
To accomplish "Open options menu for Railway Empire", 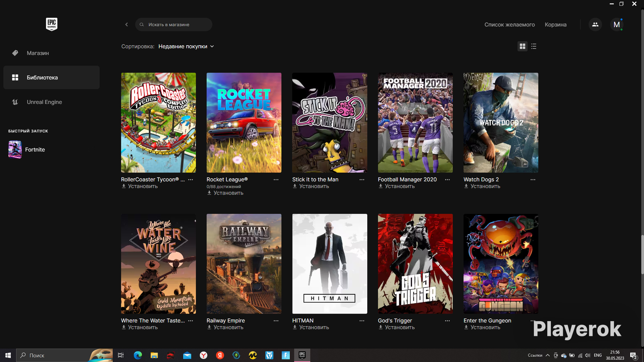I will [276, 321].
